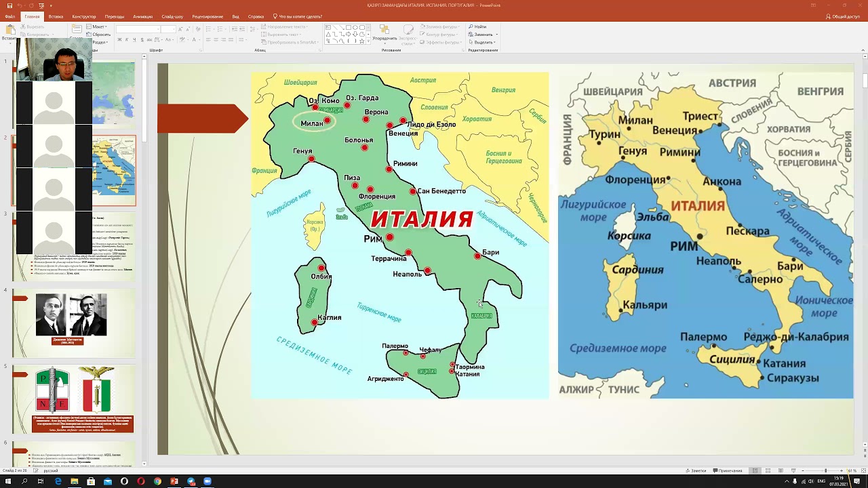Open the Заменить dropdown
The image size is (868, 488).
[x=484, y=35]
